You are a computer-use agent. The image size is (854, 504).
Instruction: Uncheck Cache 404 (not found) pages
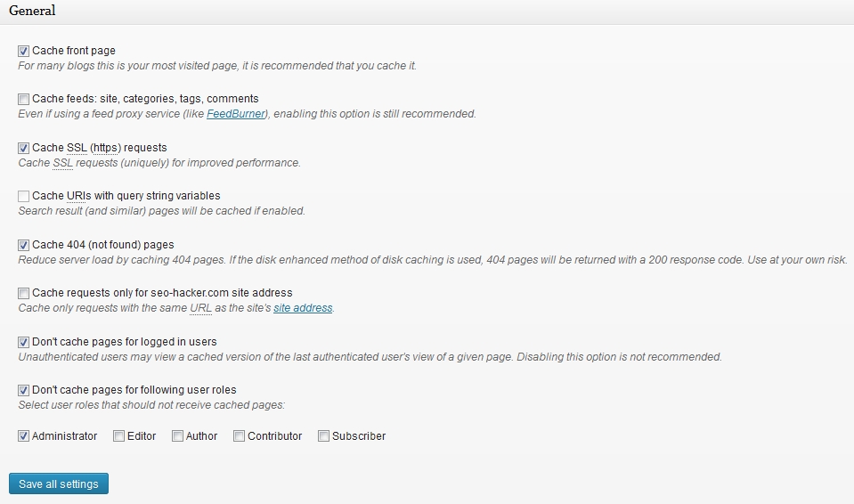click(x=23, y=245)
